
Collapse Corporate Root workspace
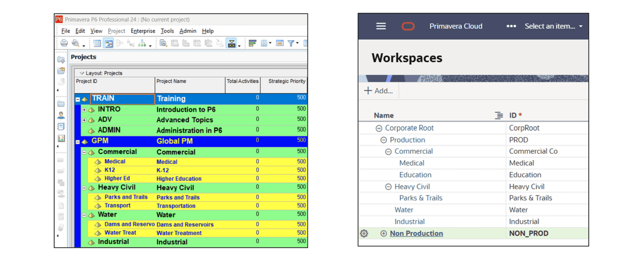click(x=379, y=128)
